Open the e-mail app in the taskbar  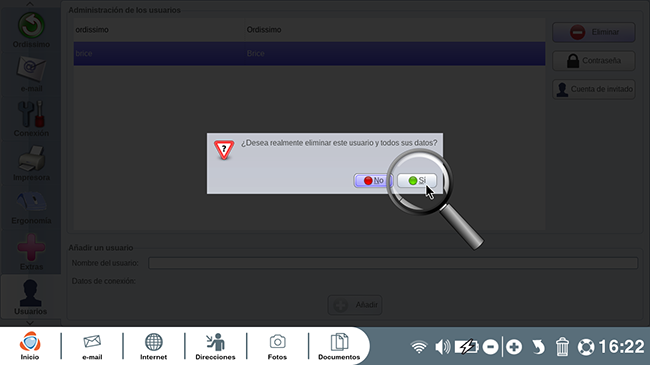(92, 347)
